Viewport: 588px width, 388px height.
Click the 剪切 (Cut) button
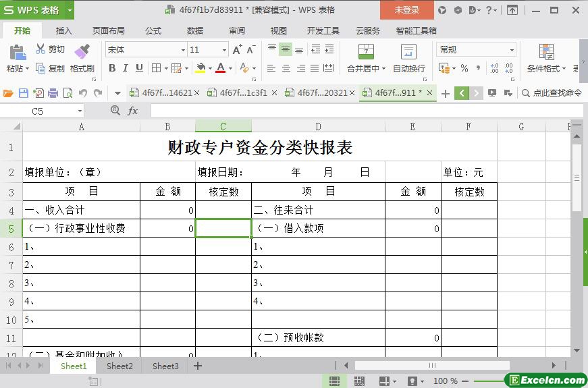[51, 49]
